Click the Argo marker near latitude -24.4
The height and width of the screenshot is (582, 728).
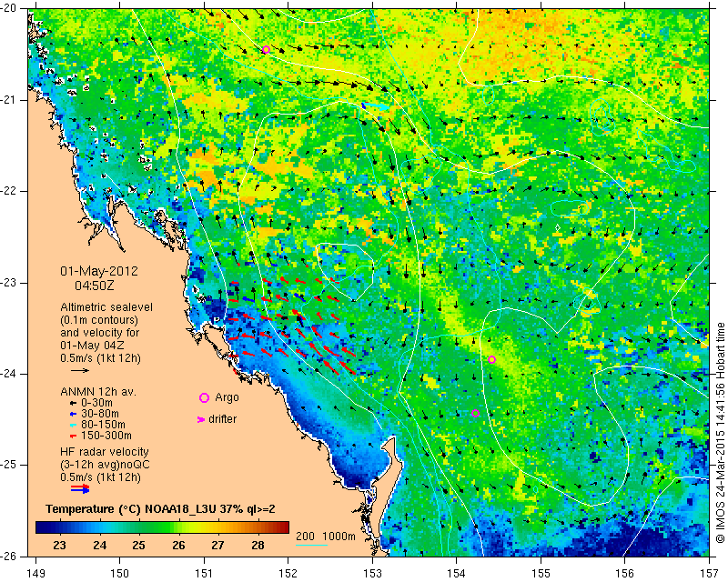click(x=475, y=414)
